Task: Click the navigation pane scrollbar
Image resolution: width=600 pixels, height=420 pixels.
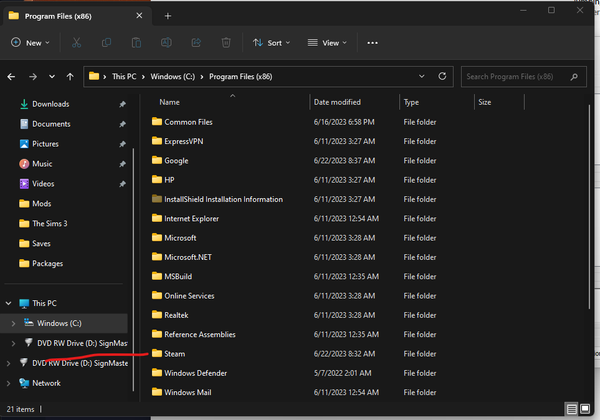Action: (133, 270)
